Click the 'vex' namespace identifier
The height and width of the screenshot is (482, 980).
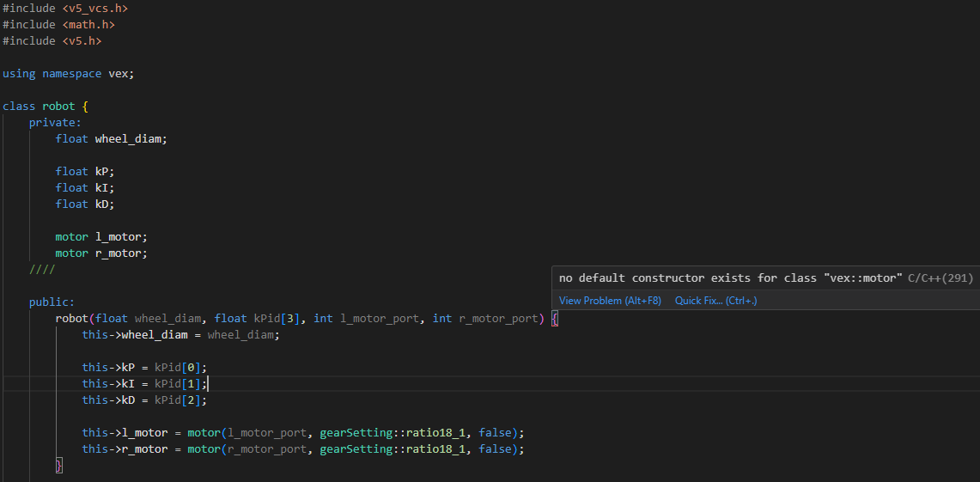pyautogui.click(x=118, y=74)
